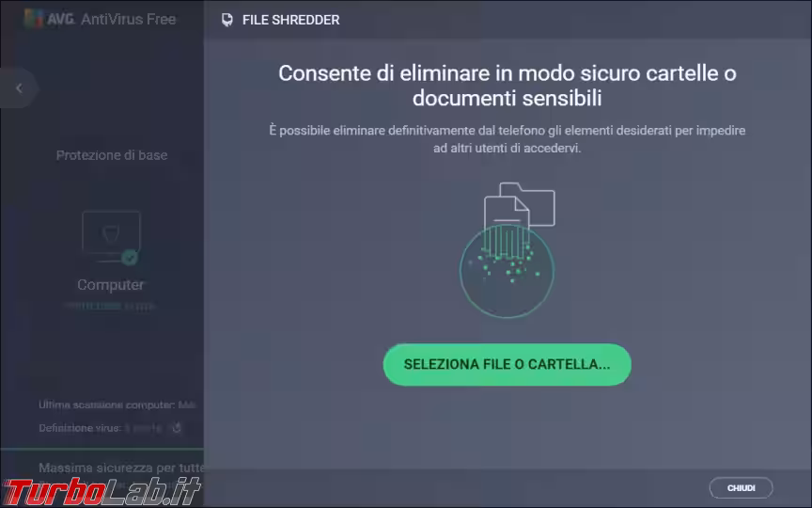Click the FILE SHREDDER title text

click(x=291, y=20)
